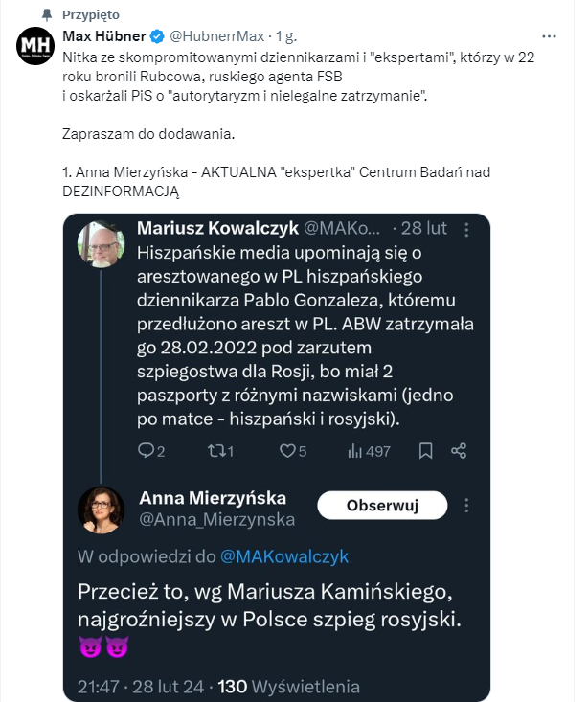Open Anna Mierzyńska's three-dot options menu
Image resolution: width=588 pixels, height=702 pixels.
coord(466,505)
